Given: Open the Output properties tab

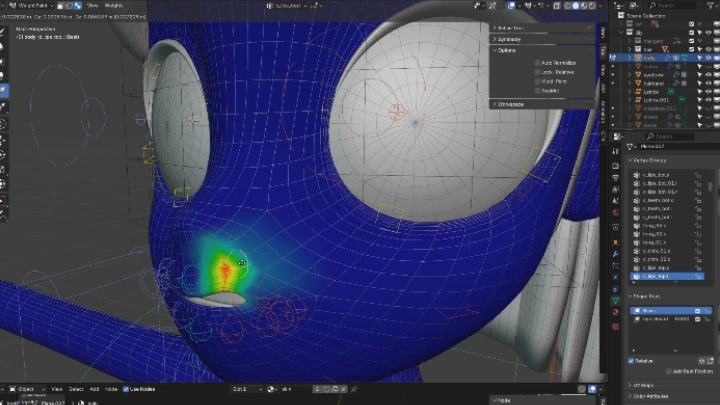Looking at the screenshot, I should [616, 177].
